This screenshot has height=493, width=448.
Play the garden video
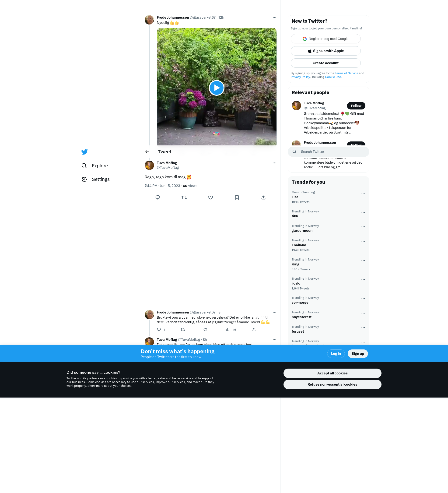click(217, 88)
